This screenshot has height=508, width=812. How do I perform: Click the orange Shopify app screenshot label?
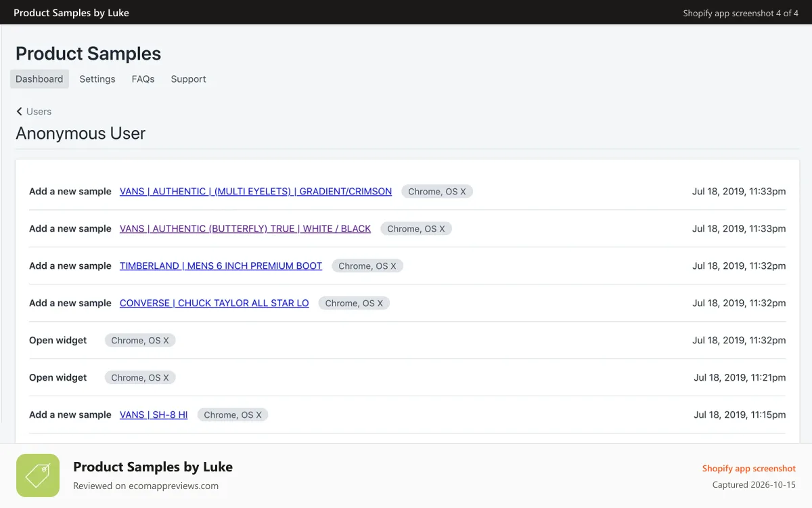(x=749, y=468)
